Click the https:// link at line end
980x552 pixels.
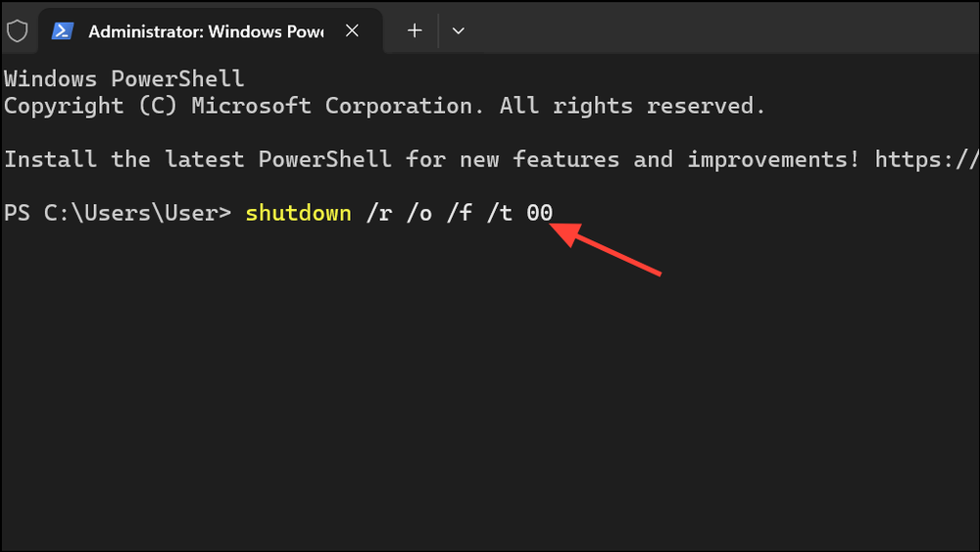point(927,160)
